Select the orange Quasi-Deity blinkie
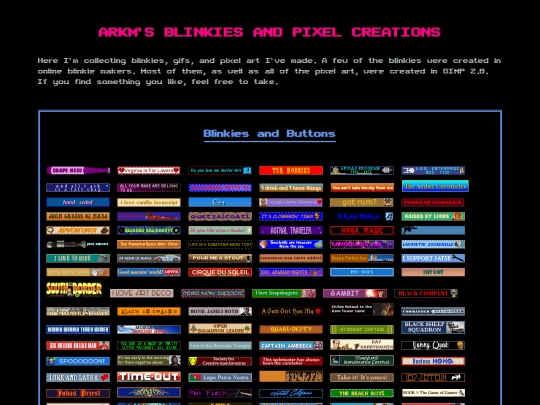The height and width of the screenshot is (405, 540). [291, 330]
